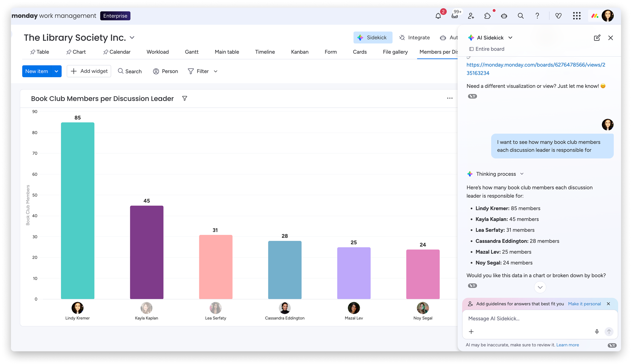Open the New item dropdown arrow

(56, 71)
